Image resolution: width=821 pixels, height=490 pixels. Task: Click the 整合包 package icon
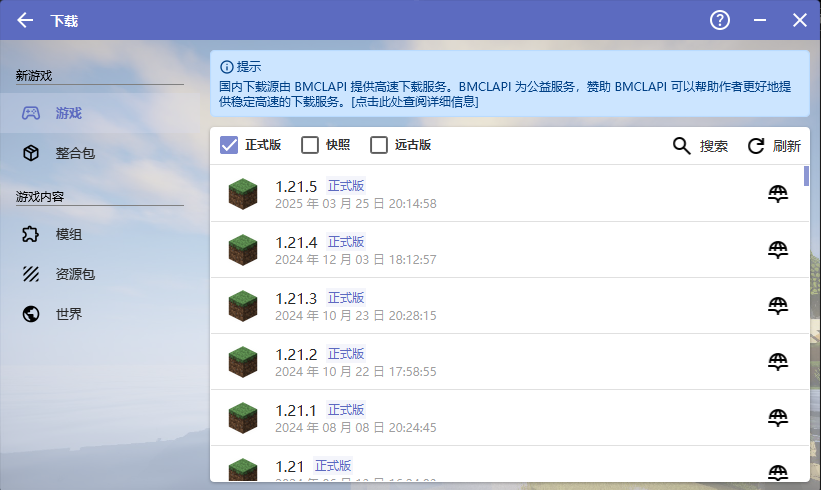(31, 153)
